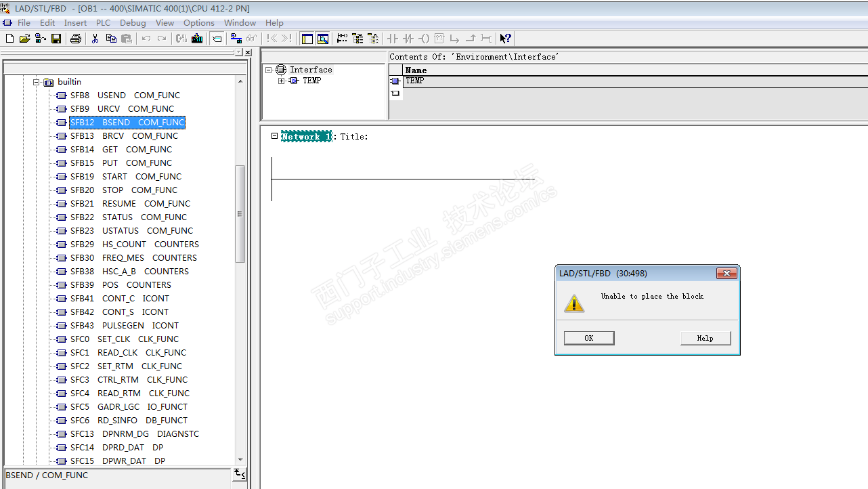
Task: Open the Options menu
Action: [199, 23]
